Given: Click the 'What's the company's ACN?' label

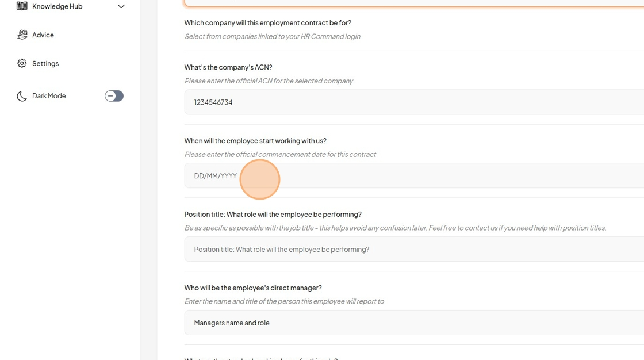Looking at the screenshot, I should [x=228, y=67].
